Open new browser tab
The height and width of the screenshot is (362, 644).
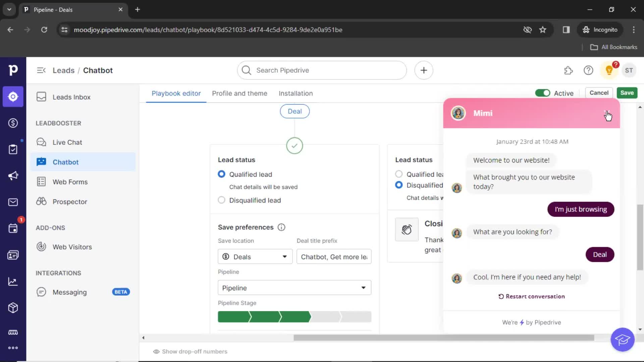[138, 9]
